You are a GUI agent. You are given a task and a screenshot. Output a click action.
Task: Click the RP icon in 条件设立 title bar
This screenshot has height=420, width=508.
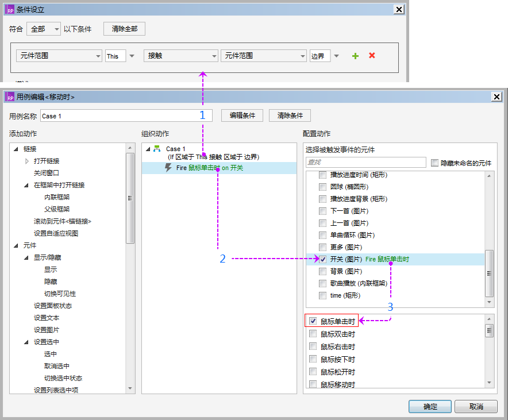10,9
